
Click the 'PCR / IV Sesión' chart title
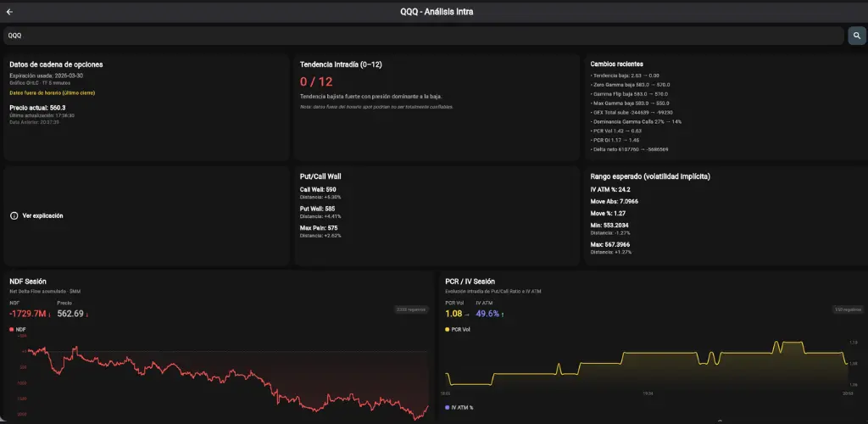[x=470, y=282]
